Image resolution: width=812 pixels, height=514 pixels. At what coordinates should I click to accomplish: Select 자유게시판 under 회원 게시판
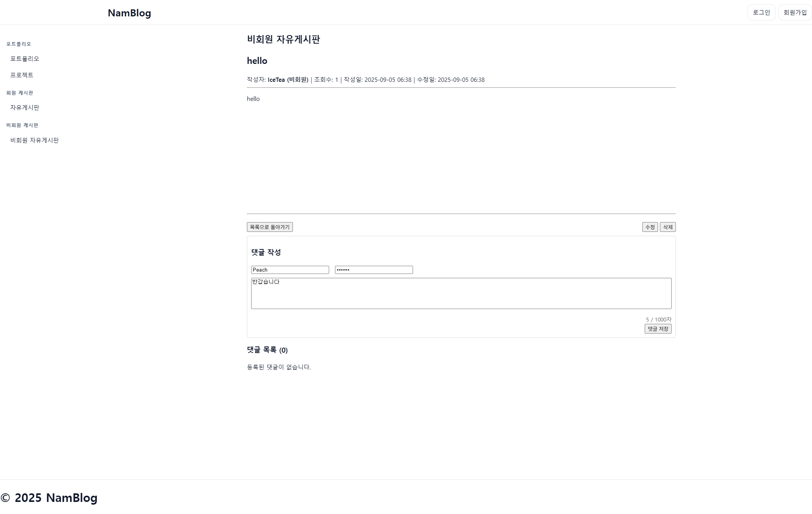(25, 107)
